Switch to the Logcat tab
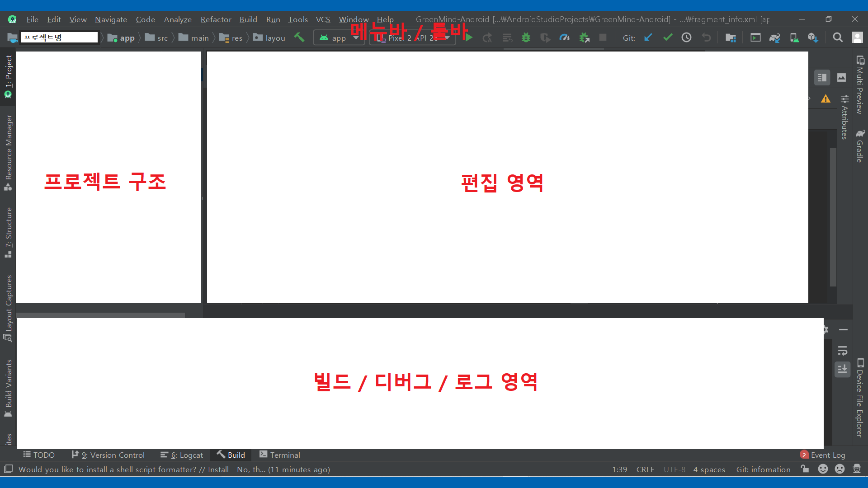This screenshot has height=488, width=868. click(x=182, y=455)
